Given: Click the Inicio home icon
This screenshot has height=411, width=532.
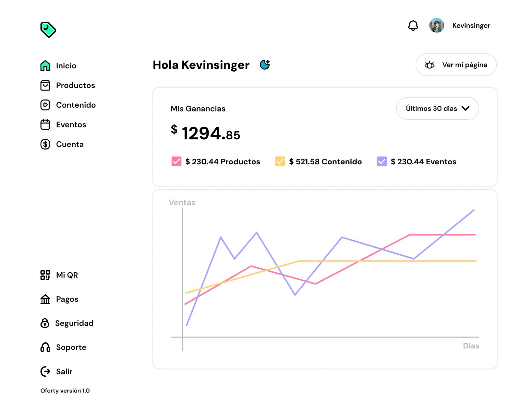Looking at the screenshot, I should 45,65.
